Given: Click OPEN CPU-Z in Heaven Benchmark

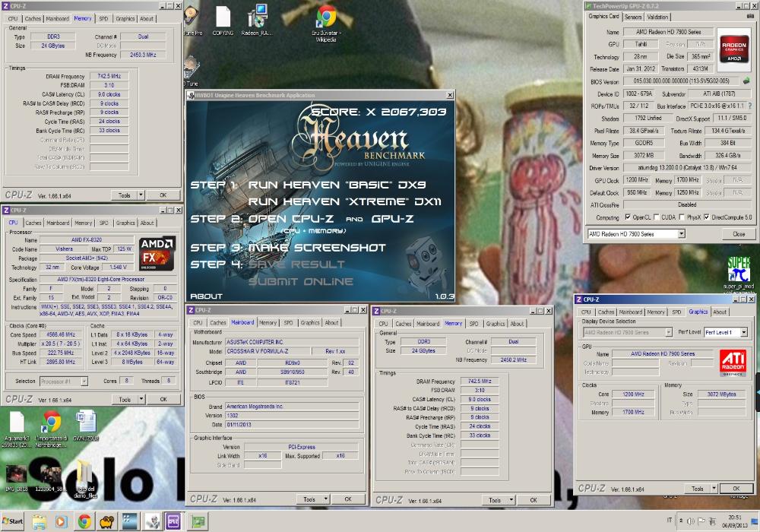Looking at the screenshot, I should [x=291, y=219].
